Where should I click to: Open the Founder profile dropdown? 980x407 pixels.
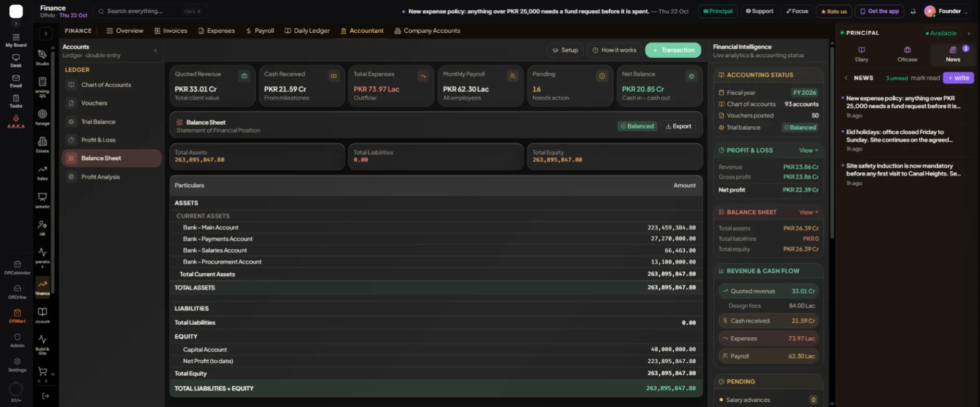click(946, 11)
